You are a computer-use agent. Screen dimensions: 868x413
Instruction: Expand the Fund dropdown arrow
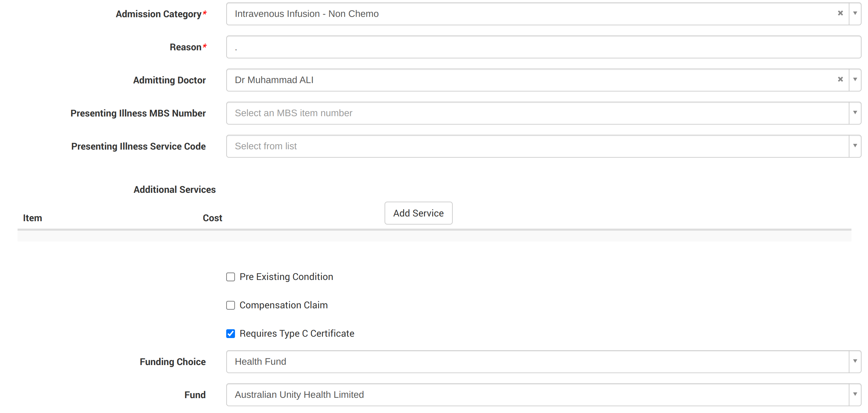click(855, 394)
